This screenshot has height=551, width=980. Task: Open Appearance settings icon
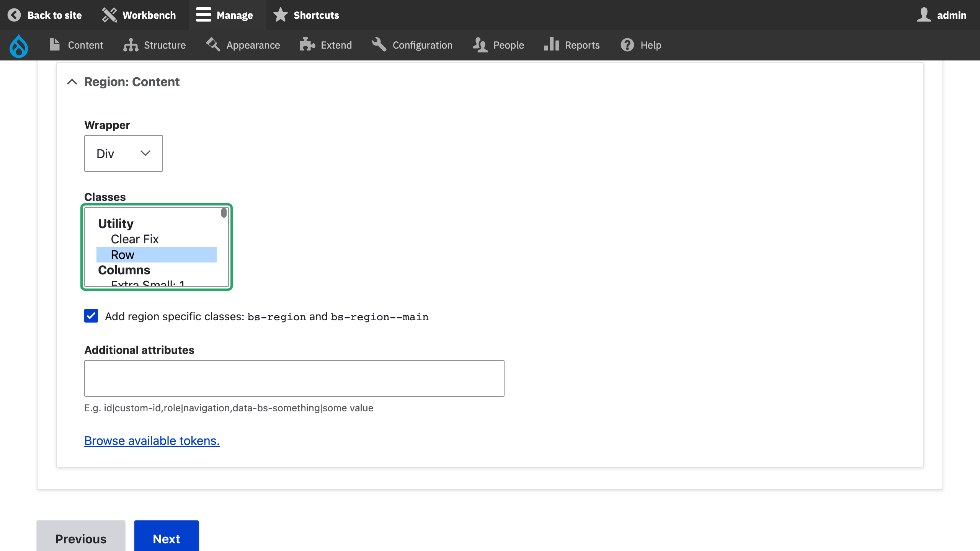coord(213,45)
